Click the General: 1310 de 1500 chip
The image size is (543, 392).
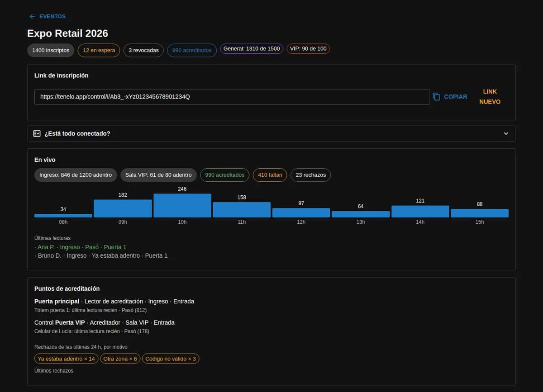252,48
